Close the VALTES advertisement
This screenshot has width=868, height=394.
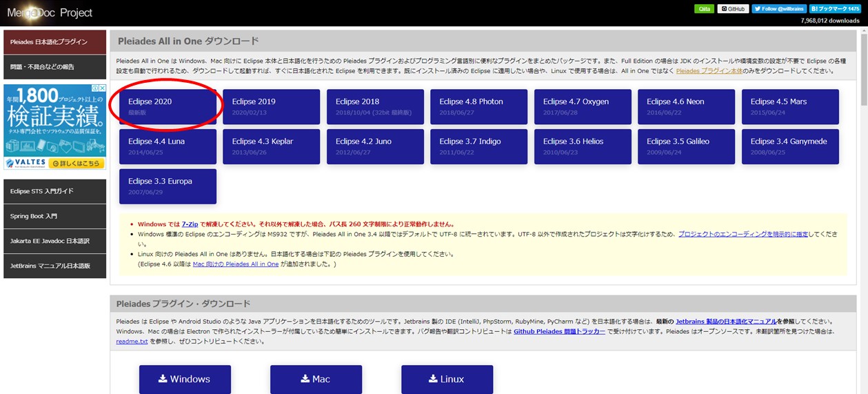(x=102, y=89)
